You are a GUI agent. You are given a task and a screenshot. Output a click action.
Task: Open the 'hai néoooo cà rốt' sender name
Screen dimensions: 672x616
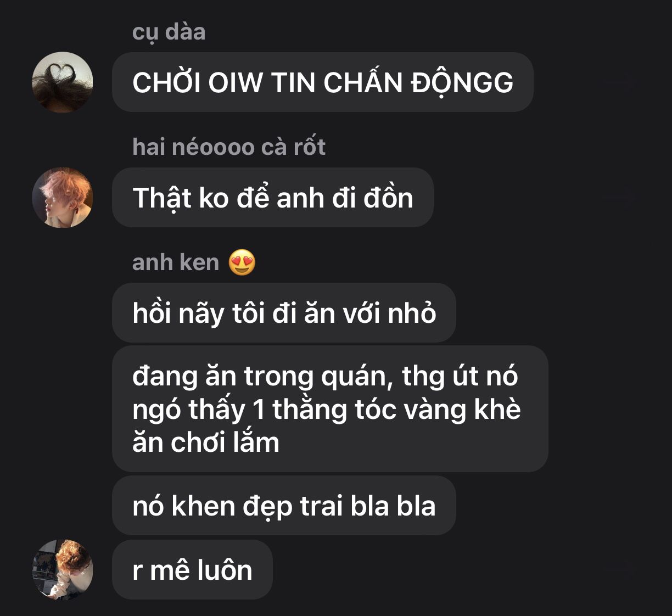(229, 147)
